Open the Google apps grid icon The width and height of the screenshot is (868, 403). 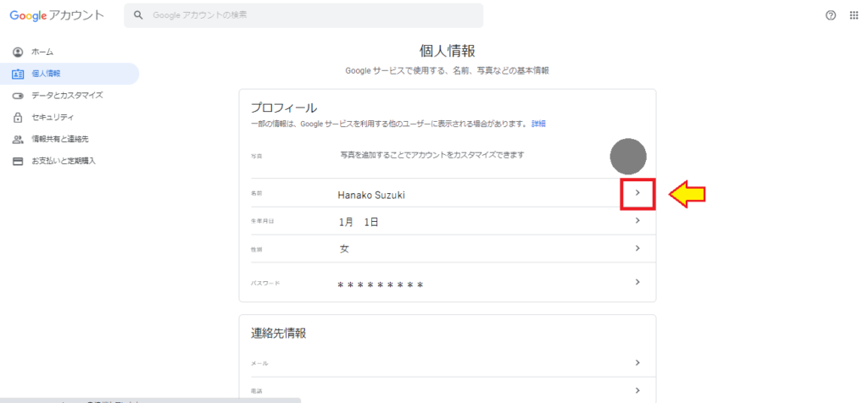pyautogui.click(x=854, y=15)
